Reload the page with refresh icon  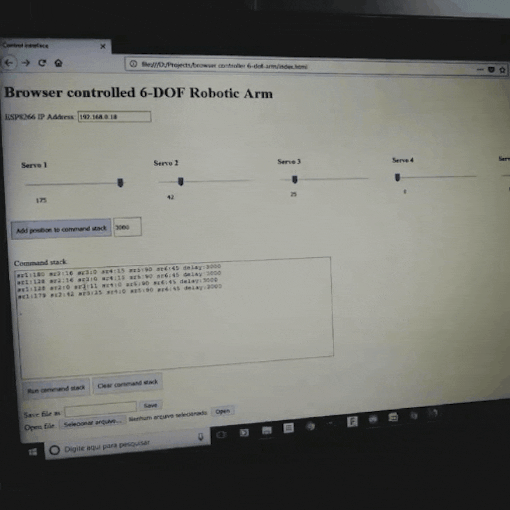pyautogui.click(x=42, y=63)
